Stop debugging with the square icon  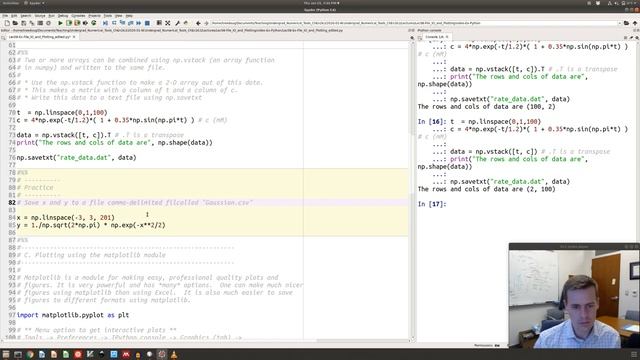(147, 23)
